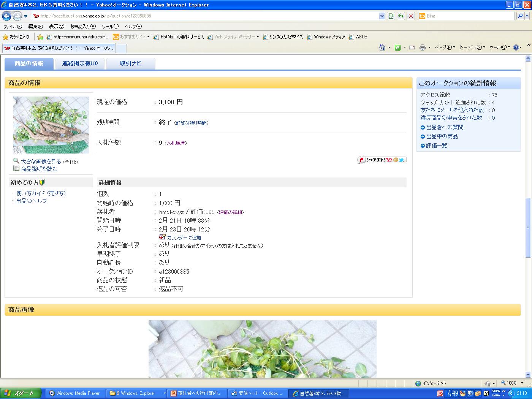Click the Home icon in command bar

click(382, 47)
